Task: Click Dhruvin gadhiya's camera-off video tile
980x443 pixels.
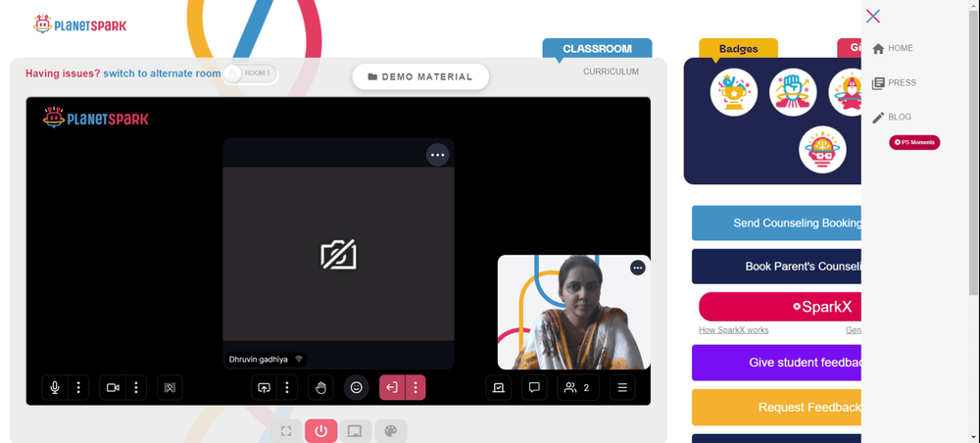Action: [x=338, y=254]
